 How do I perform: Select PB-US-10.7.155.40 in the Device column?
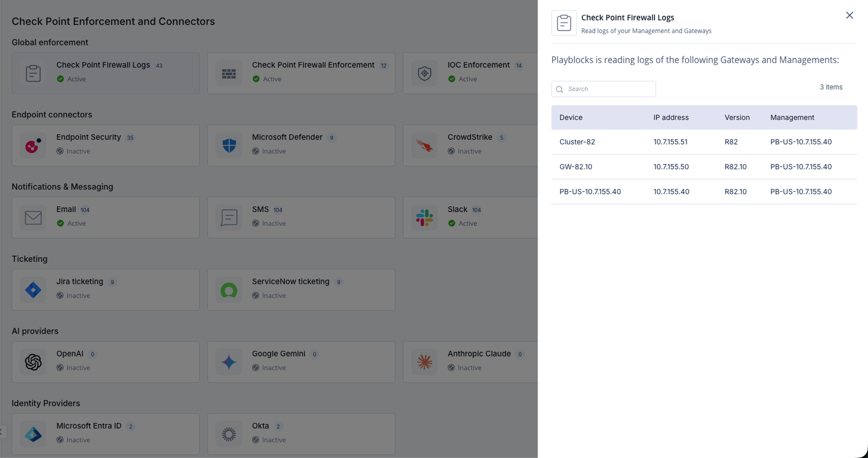tap(590, 192)
